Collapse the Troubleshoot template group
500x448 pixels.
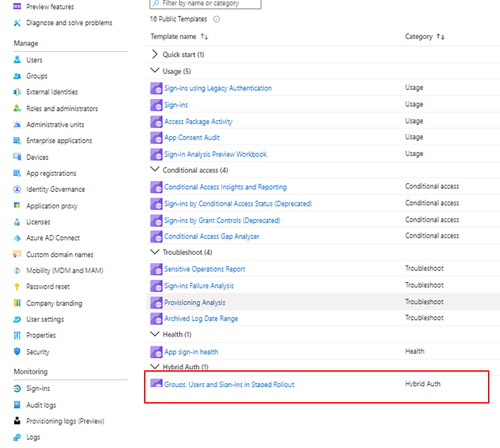click(x=155, y=252)
